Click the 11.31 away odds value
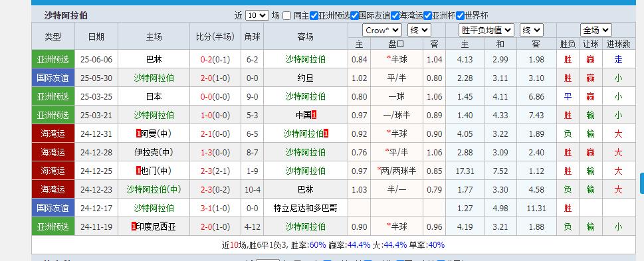 point(536,208)
